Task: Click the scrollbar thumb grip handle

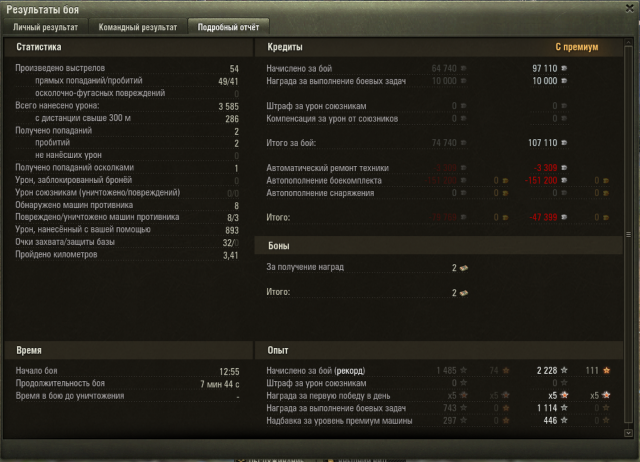Action: pyautogui.click(x=629, y=234)
